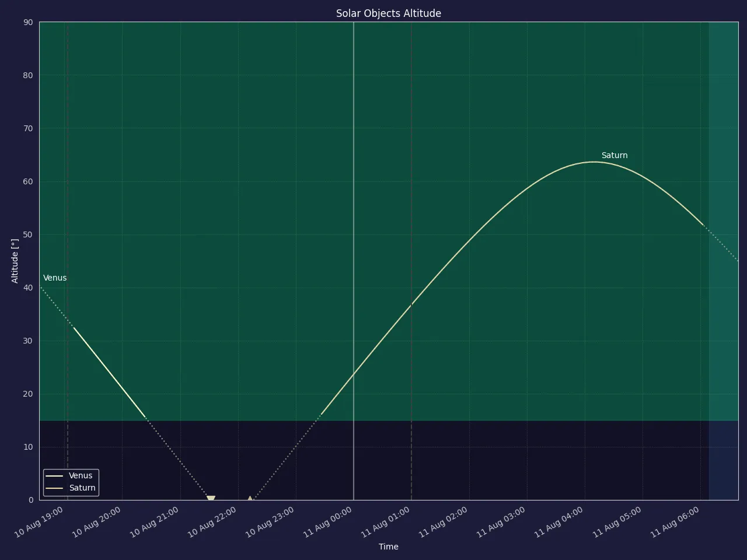This screenshot has height=560, width=747.
Task: Click the "10 Aug 22:00" time tick label
Action: coord(212,522)
